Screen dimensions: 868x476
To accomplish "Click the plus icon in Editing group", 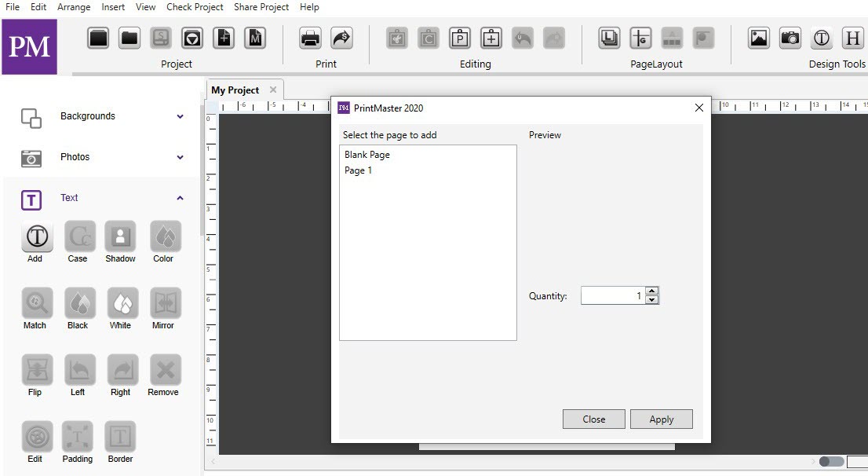I will [x=491, y=38].
